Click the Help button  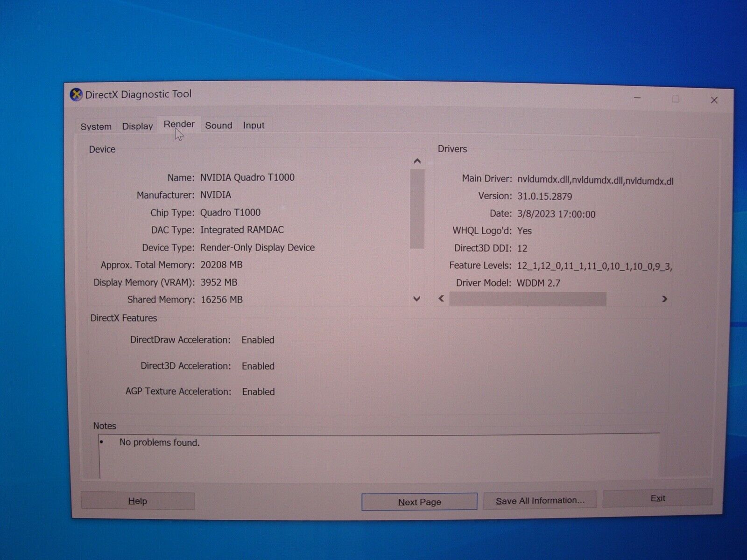[138, 501]
